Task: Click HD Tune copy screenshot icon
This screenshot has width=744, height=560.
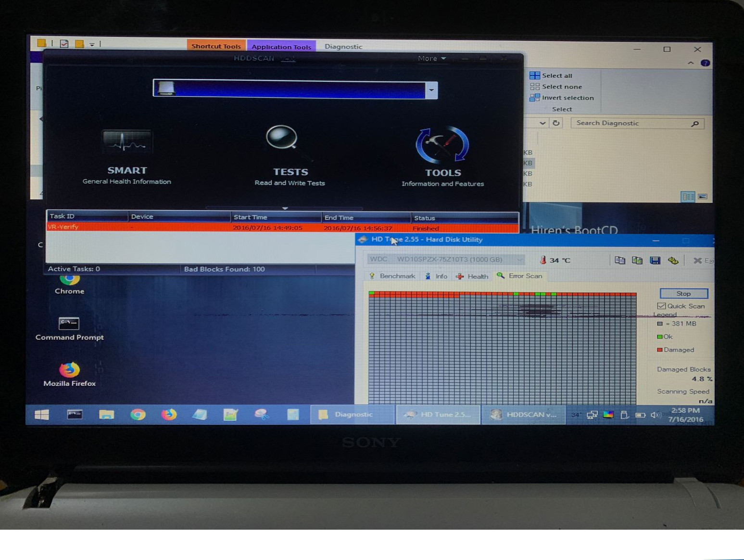Action: pyautogui.click(x=637, y=260)
